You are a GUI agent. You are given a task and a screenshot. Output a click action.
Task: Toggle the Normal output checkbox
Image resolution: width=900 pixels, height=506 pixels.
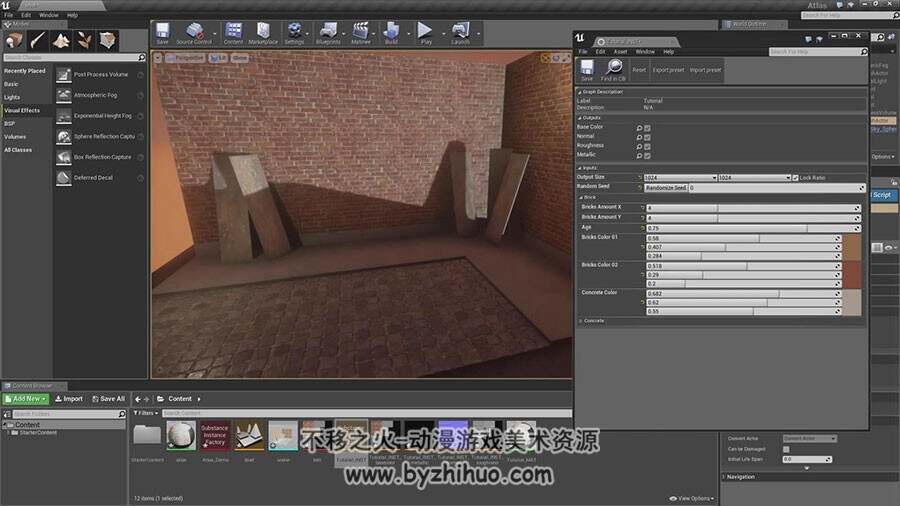[x=647, y=137]
